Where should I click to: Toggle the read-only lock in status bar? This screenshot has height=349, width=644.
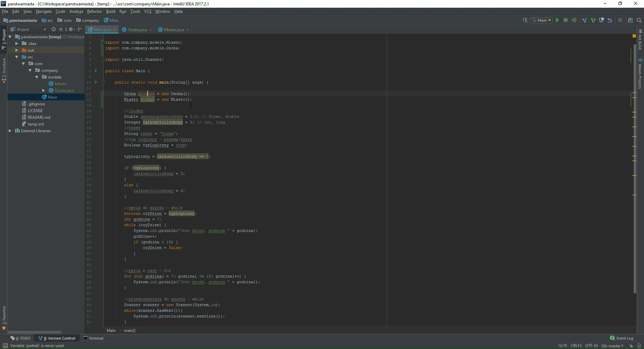(x=631, y=346)
